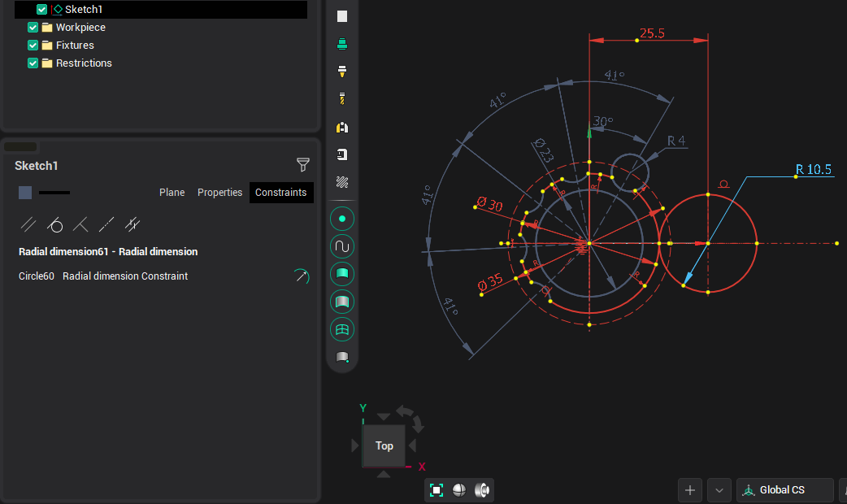Image resolution: width=847 pixels, height=504 pixels.
Task: Click the plus button near Global CS
Action: click(x=690, y=490)
